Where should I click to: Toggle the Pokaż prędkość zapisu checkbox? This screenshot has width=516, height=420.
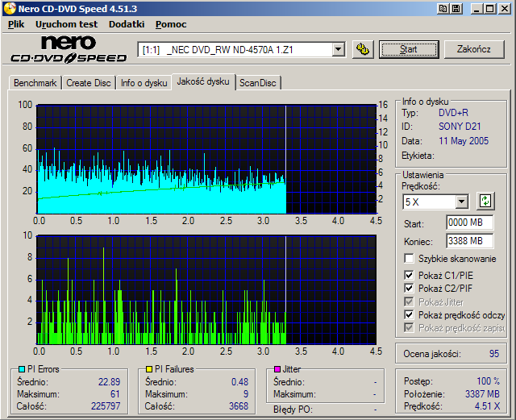coord(409,328)
